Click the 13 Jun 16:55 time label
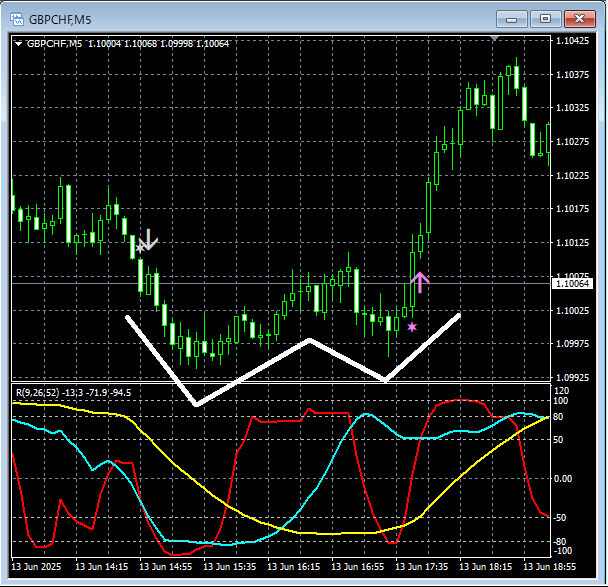Image resolution: width=608 pixels, height=587 pixels. [358, 567]
